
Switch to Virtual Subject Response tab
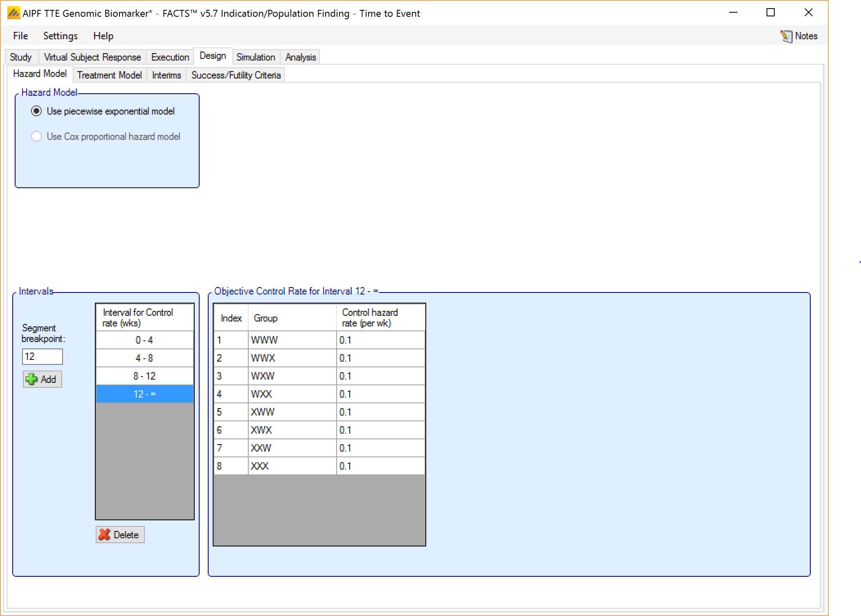[x=92, y=57]
